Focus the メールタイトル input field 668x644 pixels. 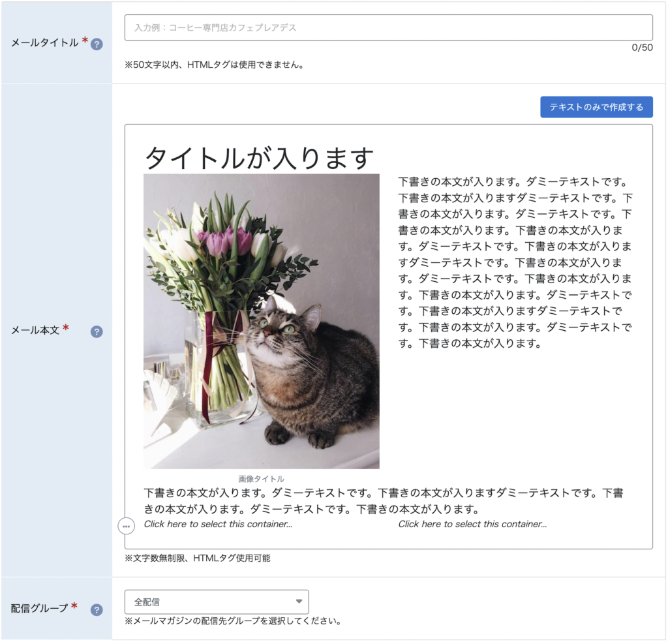click(389, 27)
